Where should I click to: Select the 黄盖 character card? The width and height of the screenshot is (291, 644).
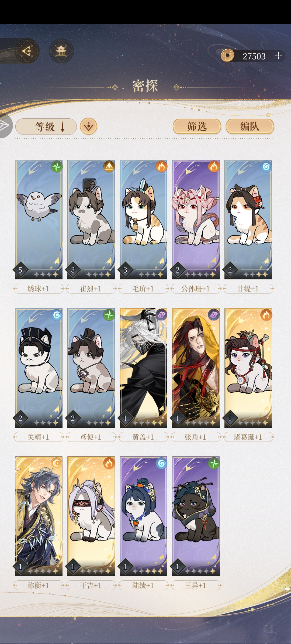143,368
